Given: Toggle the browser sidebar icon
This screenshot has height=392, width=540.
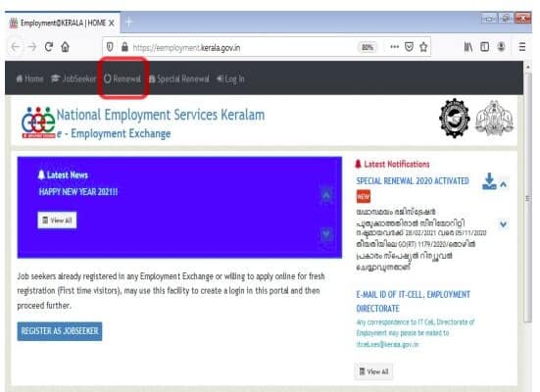Looking at the screenshot, I should tap(484, 46).
